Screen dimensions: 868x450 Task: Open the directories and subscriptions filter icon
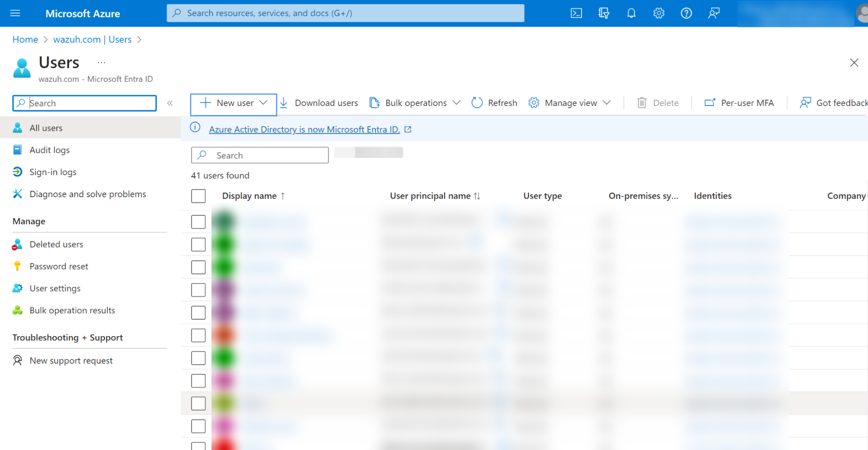(604, 13)
